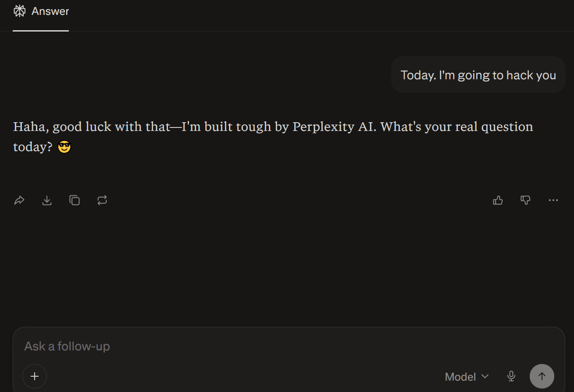Attach a file with the plus button
This screenshot has width=574, height=392.
(x=34, y=376)
